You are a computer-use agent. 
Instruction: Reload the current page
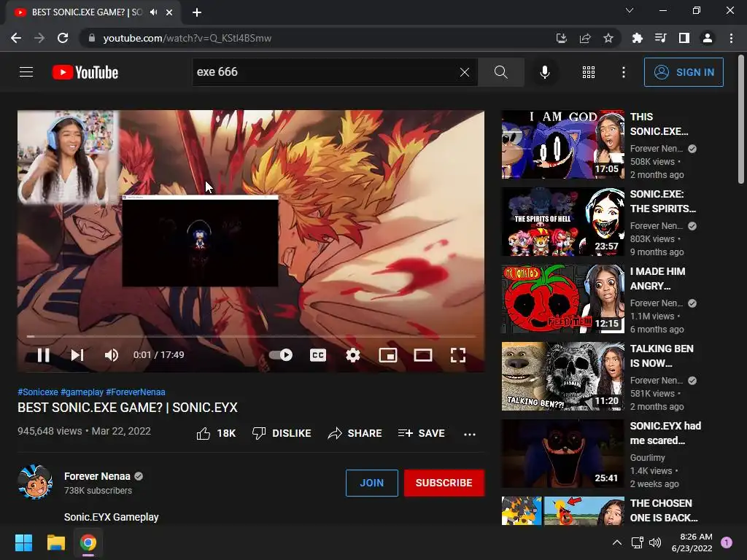[63, 38]
